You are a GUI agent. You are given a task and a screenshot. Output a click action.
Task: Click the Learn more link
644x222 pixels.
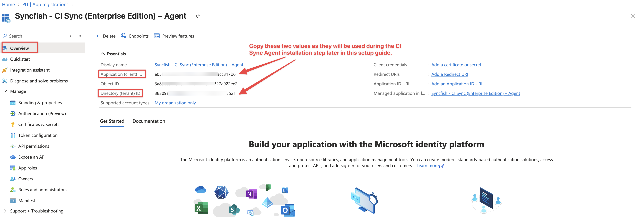pos(427,166)
